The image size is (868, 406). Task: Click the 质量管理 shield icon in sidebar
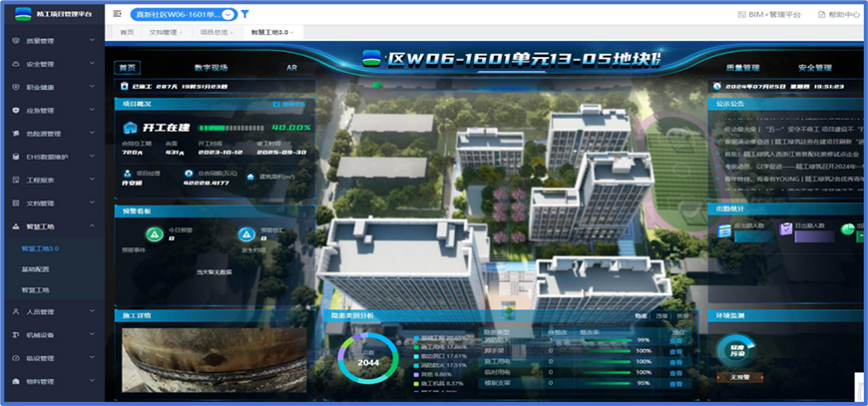point(14,41)
